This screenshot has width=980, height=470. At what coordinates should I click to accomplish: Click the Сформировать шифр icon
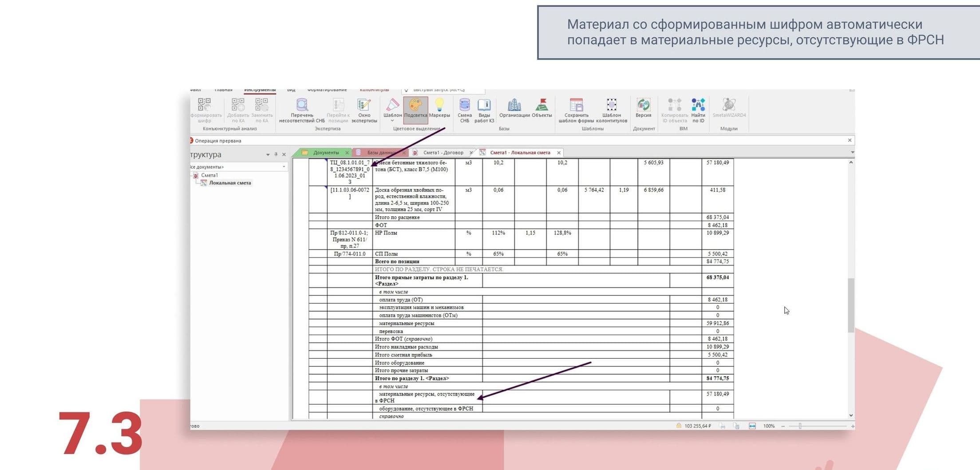(205, 110)
